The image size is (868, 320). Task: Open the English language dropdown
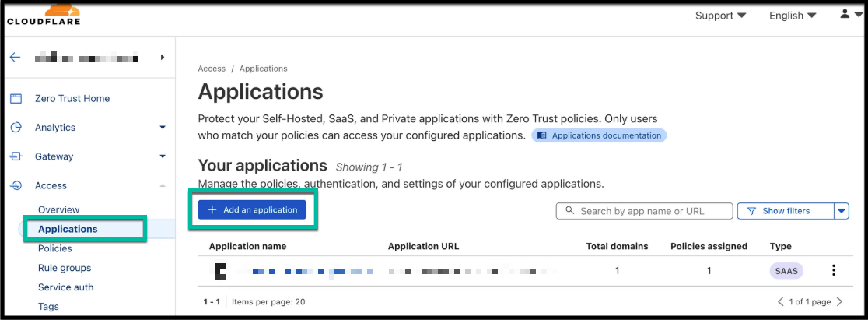(x=793, y=16)
